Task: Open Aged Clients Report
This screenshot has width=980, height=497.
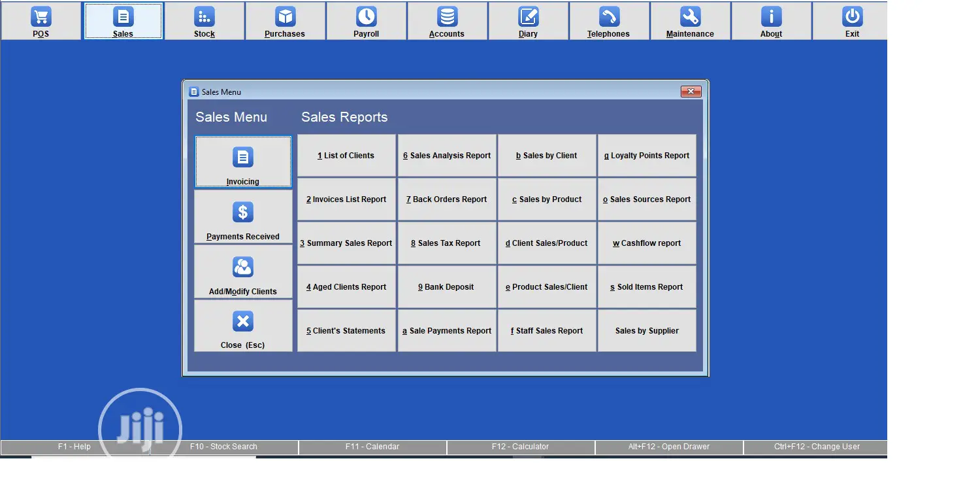Action: [346, 287]
